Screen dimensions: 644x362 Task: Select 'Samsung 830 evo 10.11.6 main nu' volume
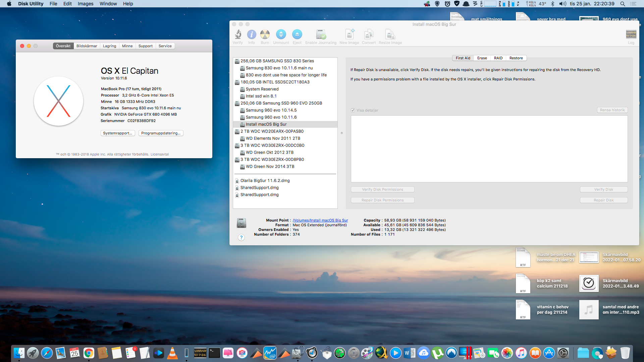tap(285, 68)
